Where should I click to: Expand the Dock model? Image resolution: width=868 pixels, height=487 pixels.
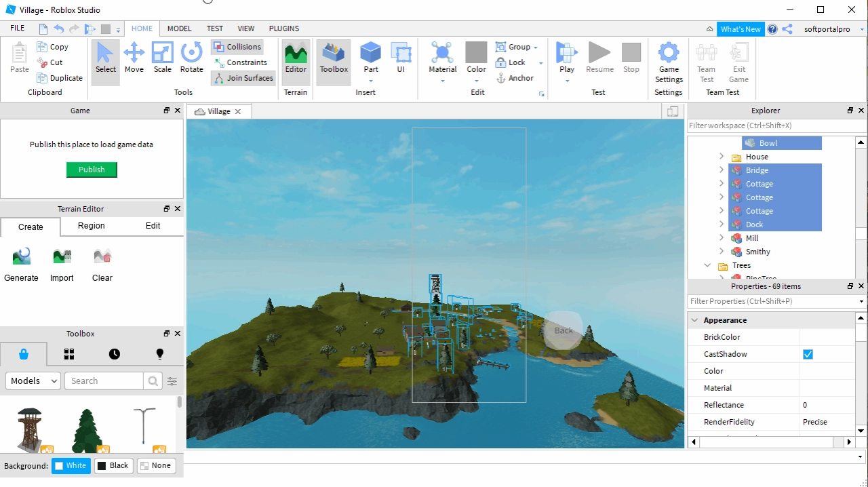[x=722, y=225]
